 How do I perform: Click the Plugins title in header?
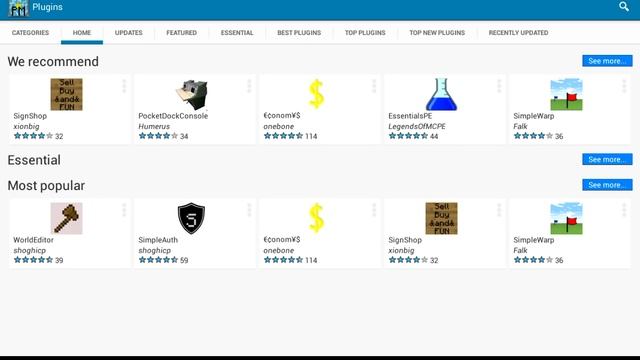47,7
